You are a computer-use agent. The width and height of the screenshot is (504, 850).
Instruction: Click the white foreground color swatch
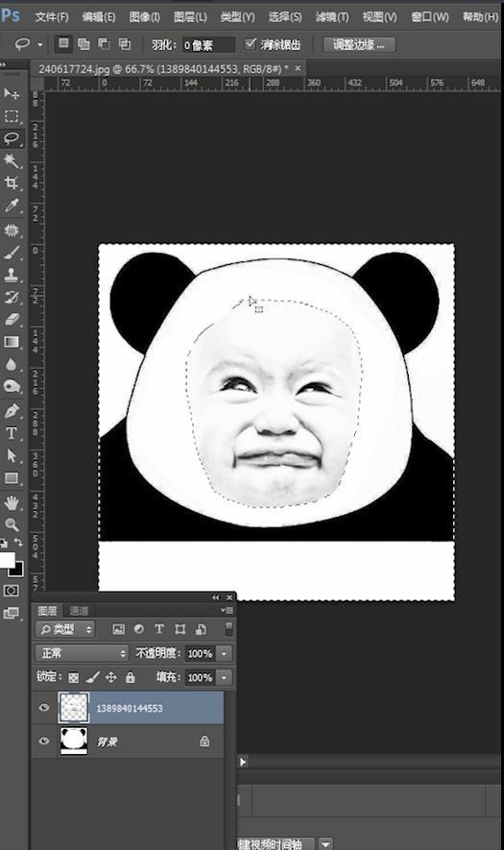click(6, 559)
